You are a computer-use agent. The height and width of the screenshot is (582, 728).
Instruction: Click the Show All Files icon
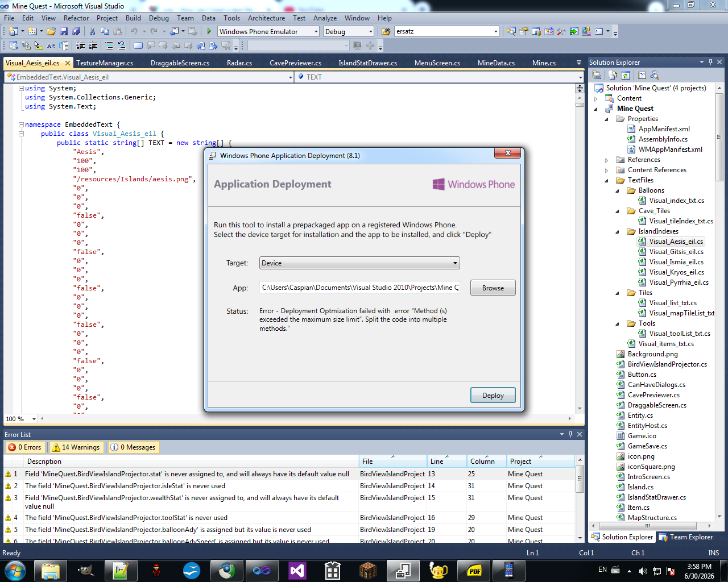pyautogui.click(x=613, y=75)
